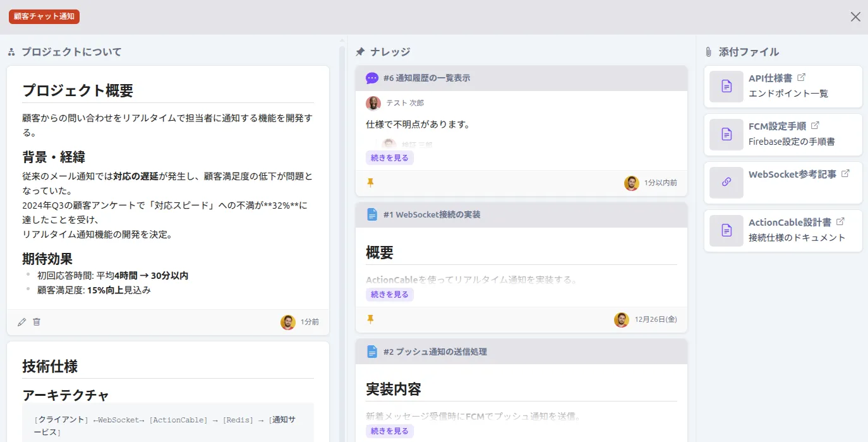Screen dimensions: 868x442
Task: Click the trash icon on the project overview card
Action: click(37, 322)
